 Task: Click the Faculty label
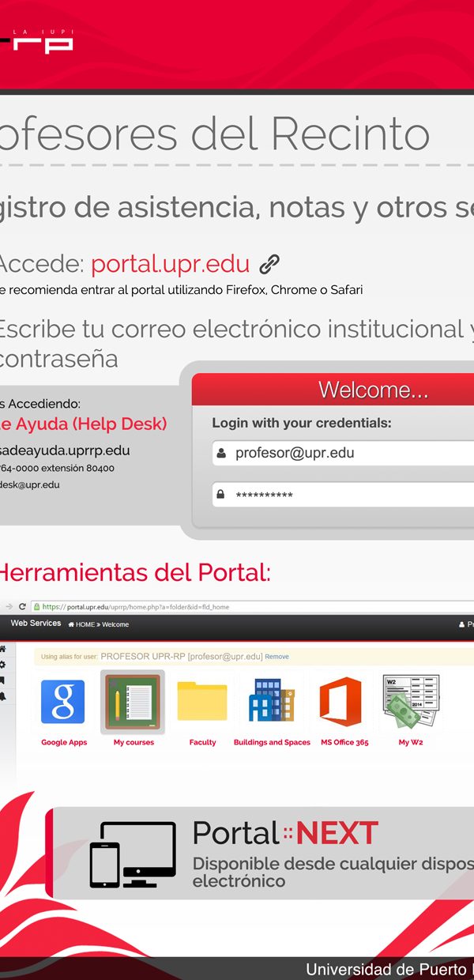click(x=202, y=743)
